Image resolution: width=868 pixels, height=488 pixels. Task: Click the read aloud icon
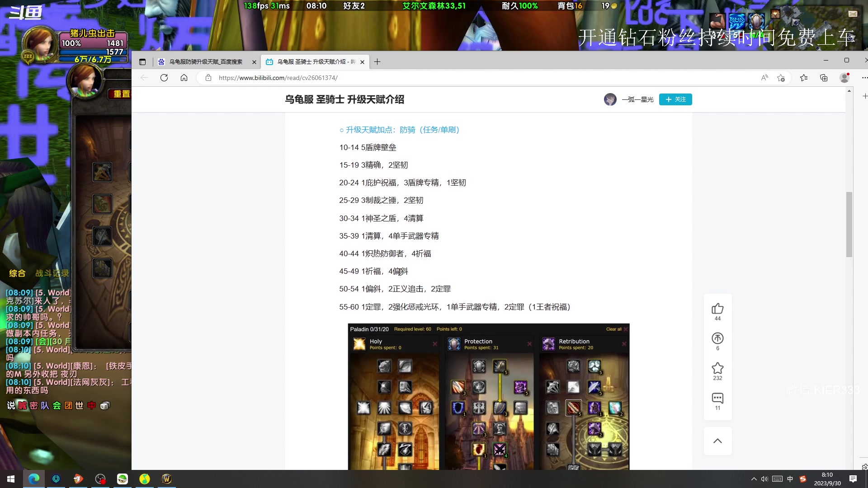[764, 78]
